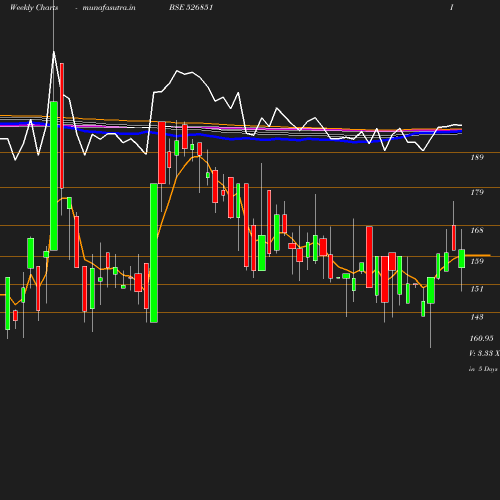This screenshot has width=500, height=500.
Task: Click the 'BSE 526851' ticker label
Action: 191,8
